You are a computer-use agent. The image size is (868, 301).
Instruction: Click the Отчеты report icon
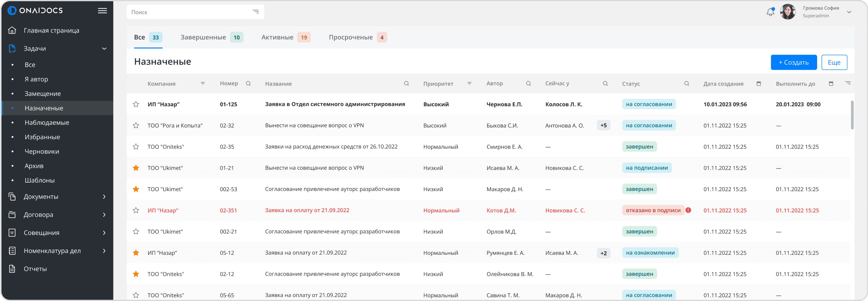[x=12, y=269]
